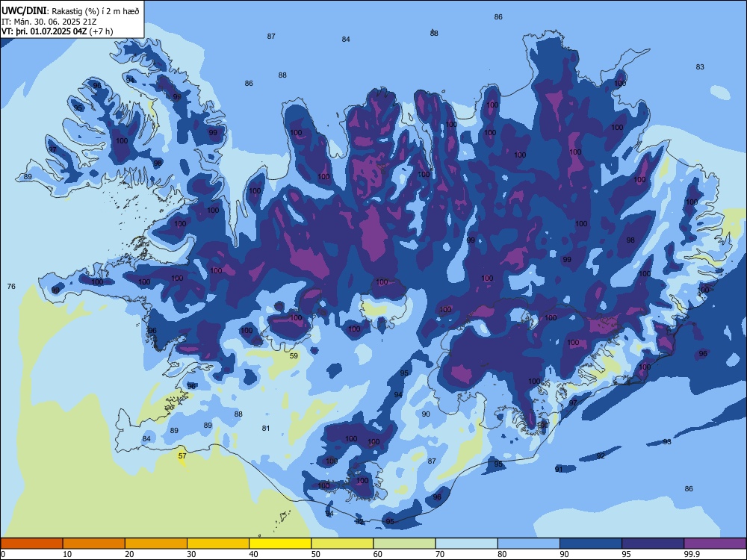Click the humidity value 91 over the sea
The height and width of the screenshot is (560, 747).
click(559, 469)
